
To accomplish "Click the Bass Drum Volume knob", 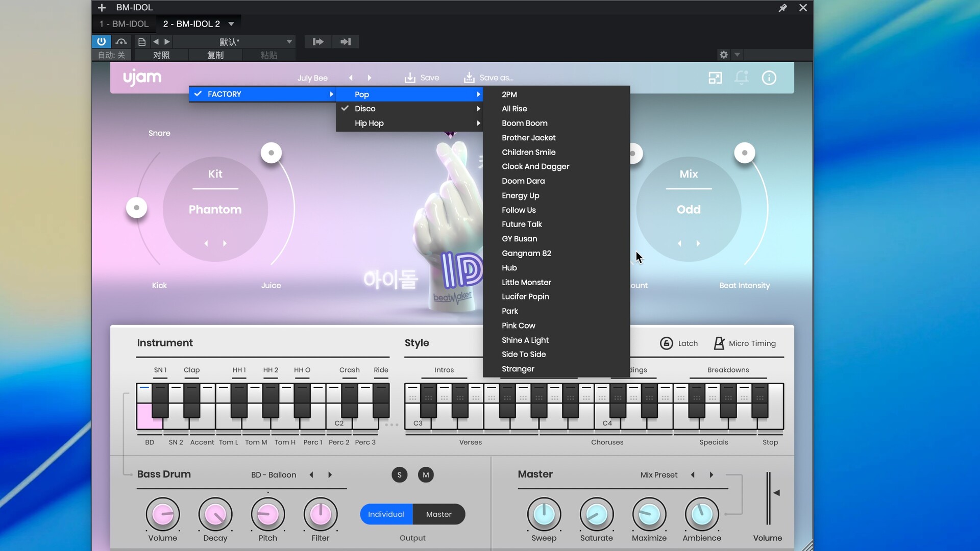I will 163,514.
